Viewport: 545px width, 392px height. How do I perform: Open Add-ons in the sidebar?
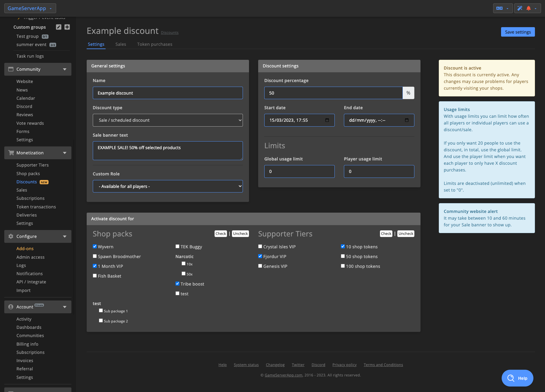click(x=25, y=249)
